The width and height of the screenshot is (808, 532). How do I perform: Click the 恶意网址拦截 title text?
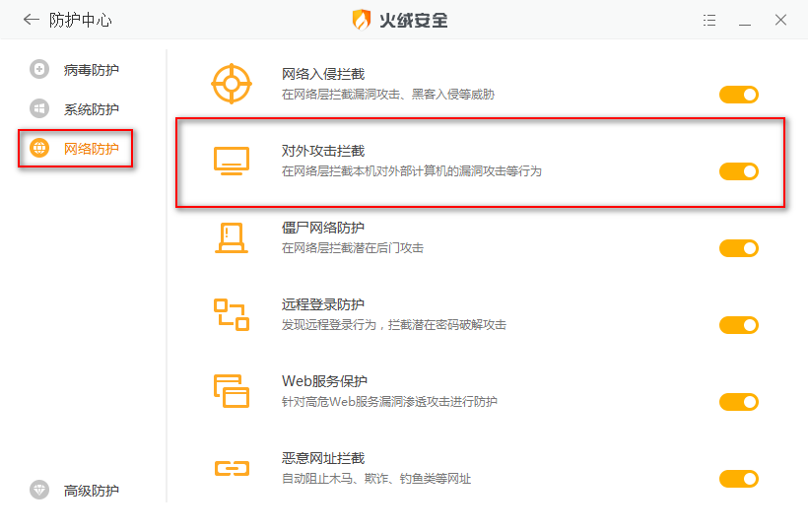click(322, 458)
